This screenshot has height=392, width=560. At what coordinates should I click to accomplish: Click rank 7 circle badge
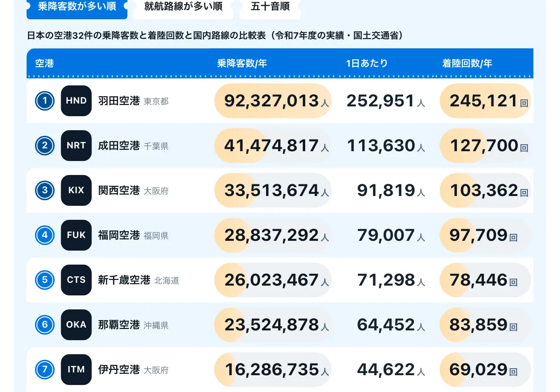tap(45, 370)
